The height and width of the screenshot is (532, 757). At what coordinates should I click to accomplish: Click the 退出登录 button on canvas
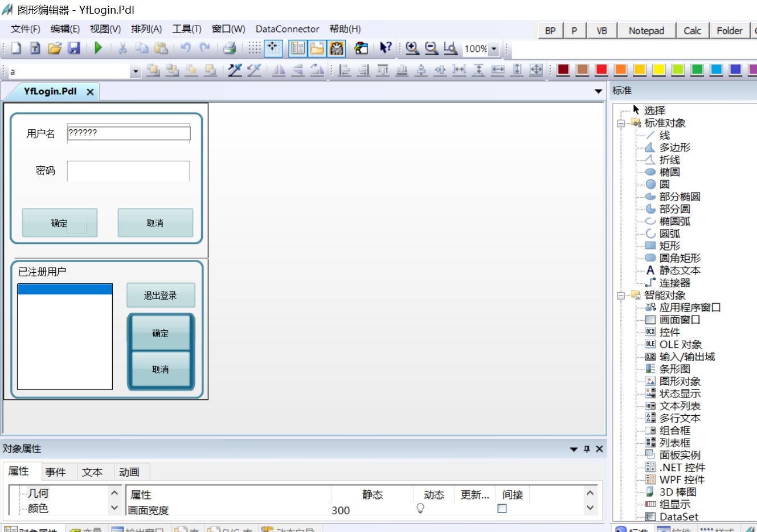[x=161, y=296]
